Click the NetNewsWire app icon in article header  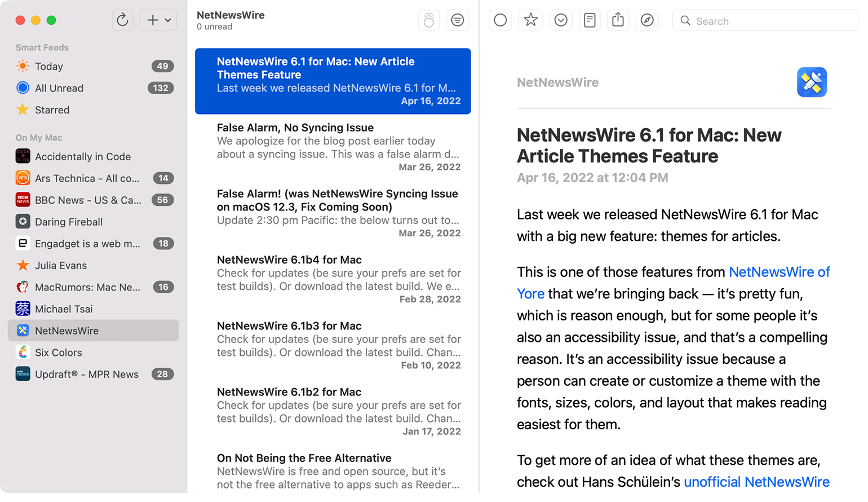812,82
